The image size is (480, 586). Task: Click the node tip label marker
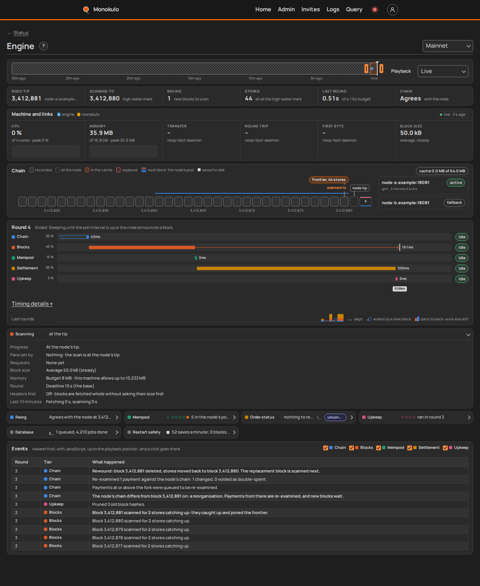pyautogui.click(x=360, y=188)
